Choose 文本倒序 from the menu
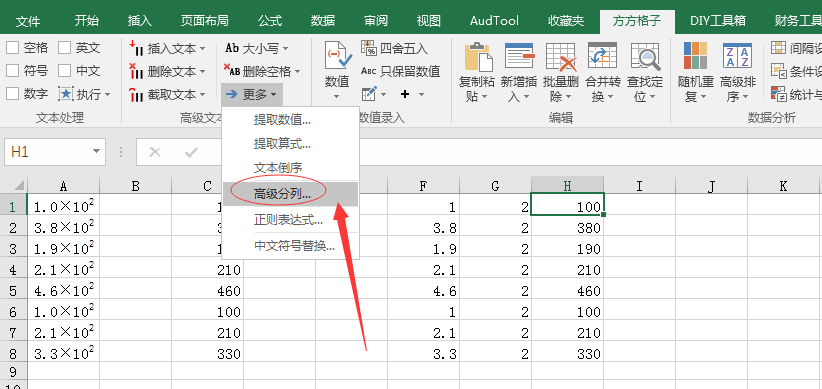This screenshot has height=389, width=822. (x=290, y=168)
